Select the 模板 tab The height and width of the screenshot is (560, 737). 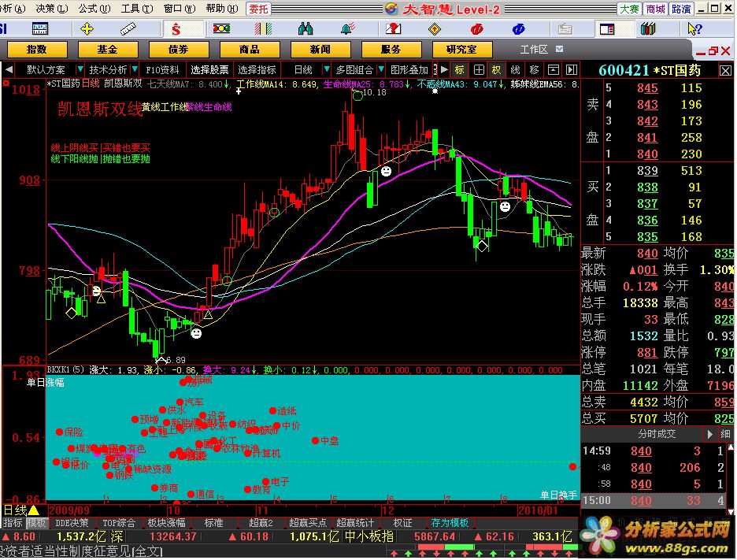click(36, 523)
